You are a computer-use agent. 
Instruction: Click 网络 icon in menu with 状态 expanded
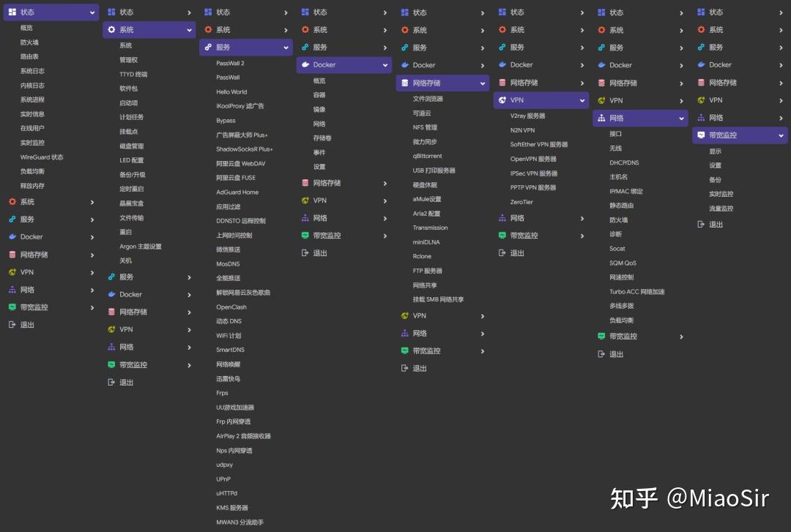pyautogui.click(x=12, y=290)
